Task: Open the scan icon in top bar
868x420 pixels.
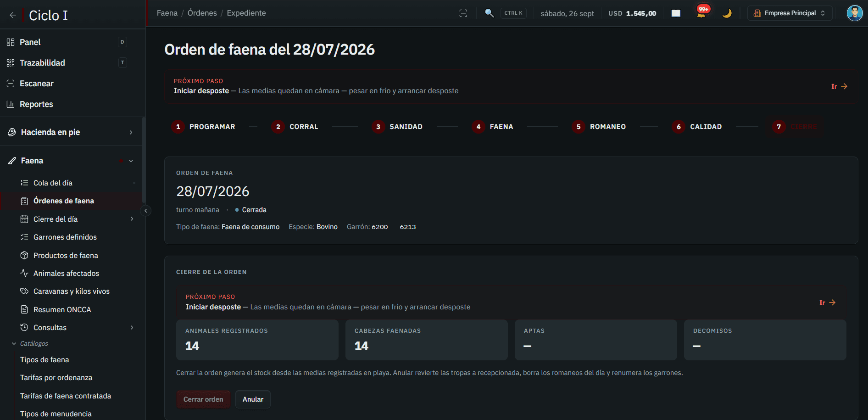Action: 463,13
